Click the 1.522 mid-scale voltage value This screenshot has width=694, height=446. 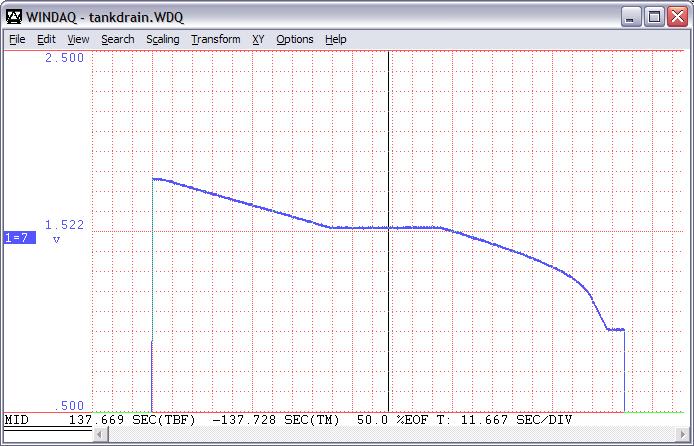point(64,225)
